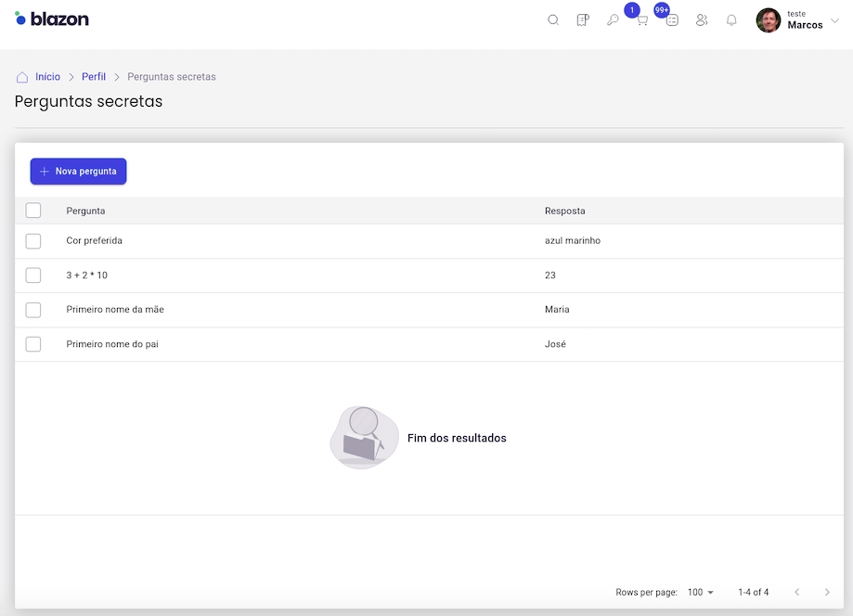Click Marcos's profile avatar photo
The image size is (853, 616).
[769, 20]
